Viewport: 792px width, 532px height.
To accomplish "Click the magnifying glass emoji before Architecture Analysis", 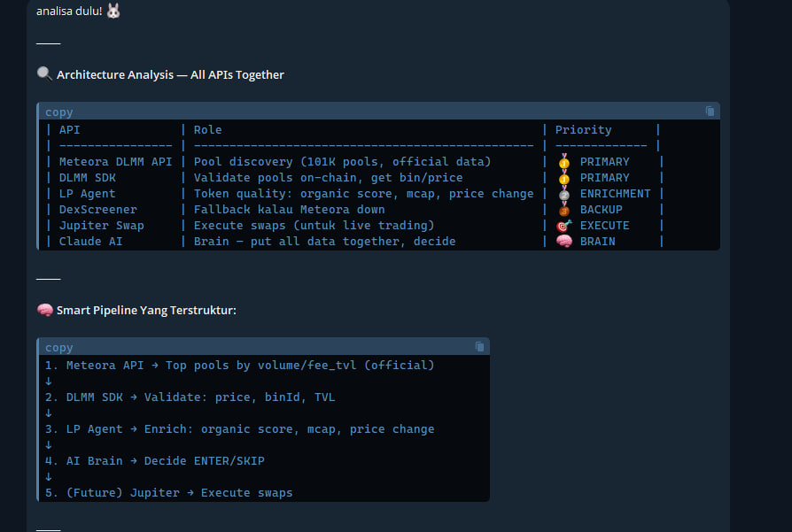I will pos(44,74).
